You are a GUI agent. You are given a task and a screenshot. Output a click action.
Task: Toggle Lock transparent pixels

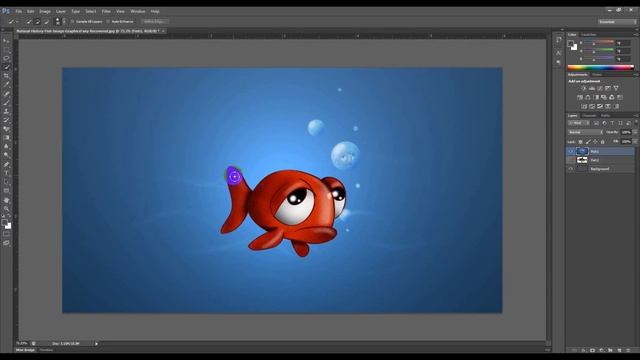tap(580, 142)
